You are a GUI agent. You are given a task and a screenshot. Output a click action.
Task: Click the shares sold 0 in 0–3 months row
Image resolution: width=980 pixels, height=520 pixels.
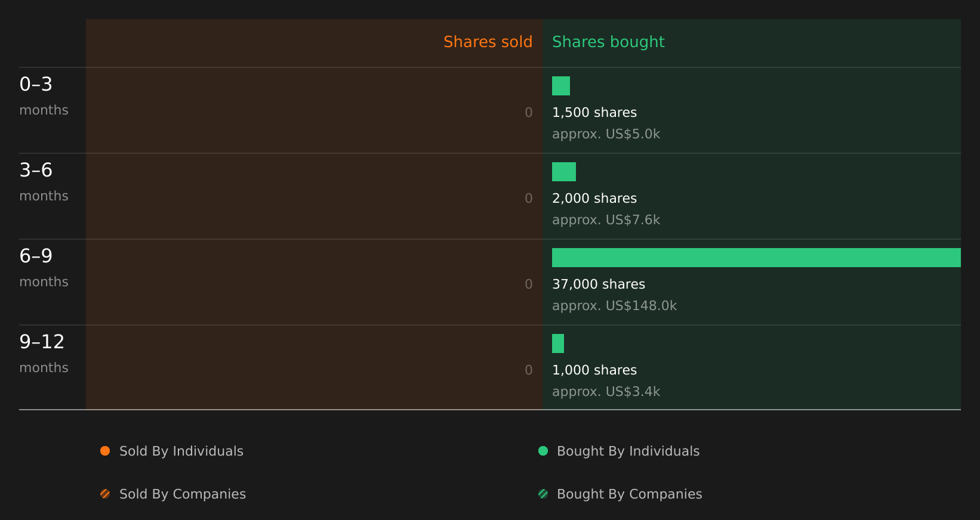point(529,113)
